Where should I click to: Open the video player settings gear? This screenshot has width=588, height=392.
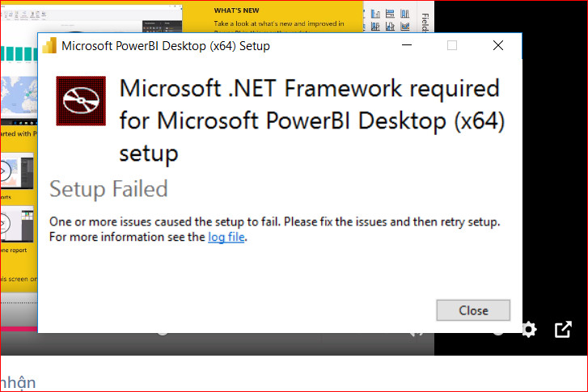coord(529,330)
